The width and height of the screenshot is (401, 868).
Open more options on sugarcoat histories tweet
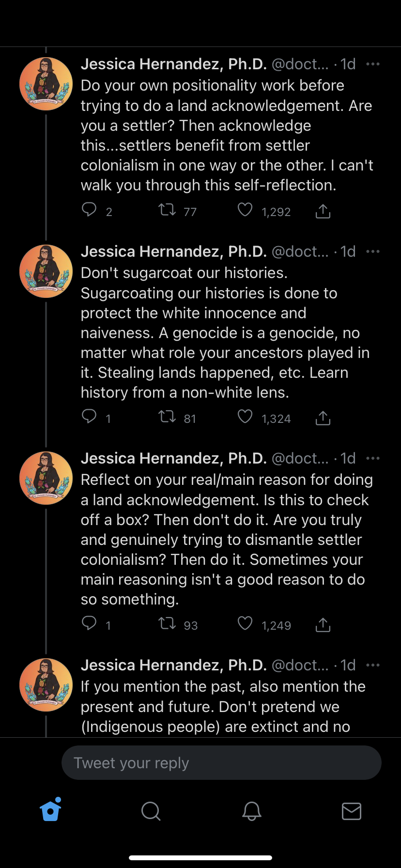click(x=373, y=252)
